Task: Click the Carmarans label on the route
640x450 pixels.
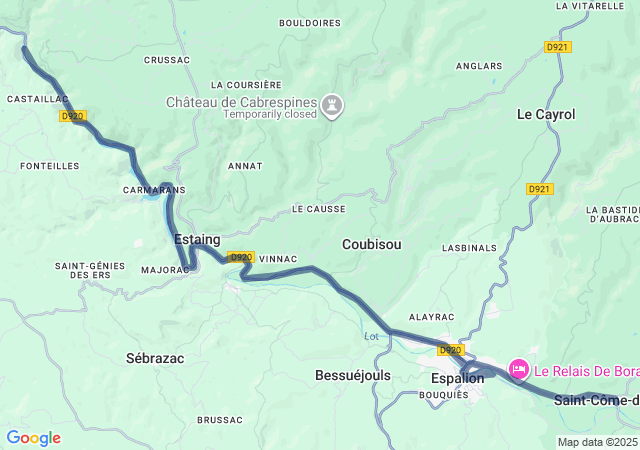Action: click(x=154, y=190)
